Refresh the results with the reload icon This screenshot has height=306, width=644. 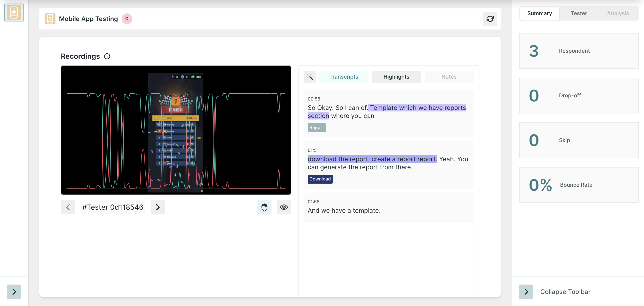490,19
